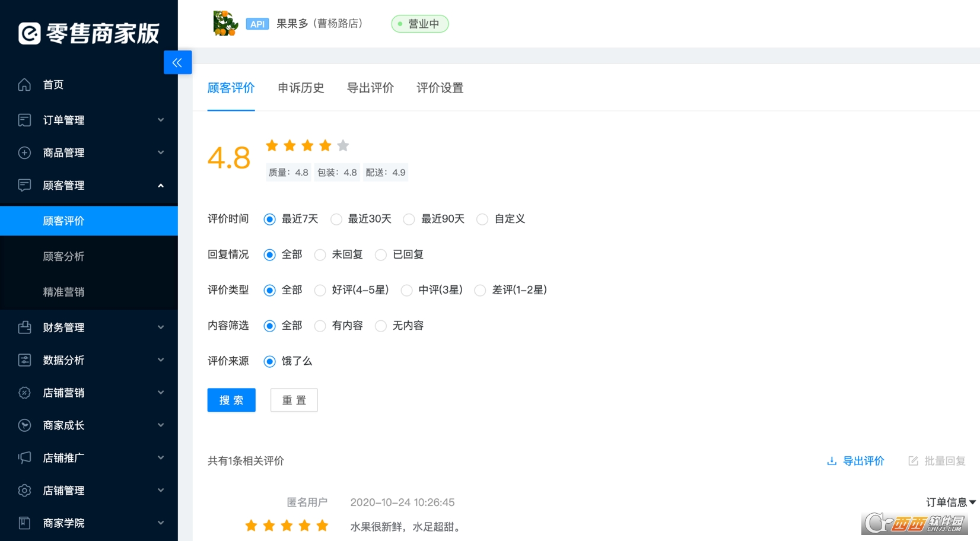
Task: Collapse the 顾客管理 menu section
Action: coord(160,185)
